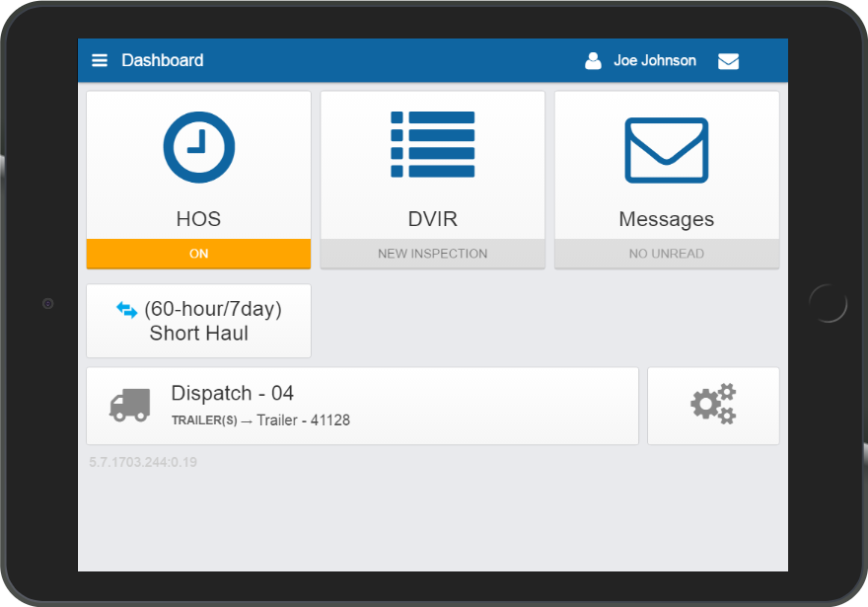Click the Dashboard title text
This screenshot has width=868, height=607.
tap(162, 60)
